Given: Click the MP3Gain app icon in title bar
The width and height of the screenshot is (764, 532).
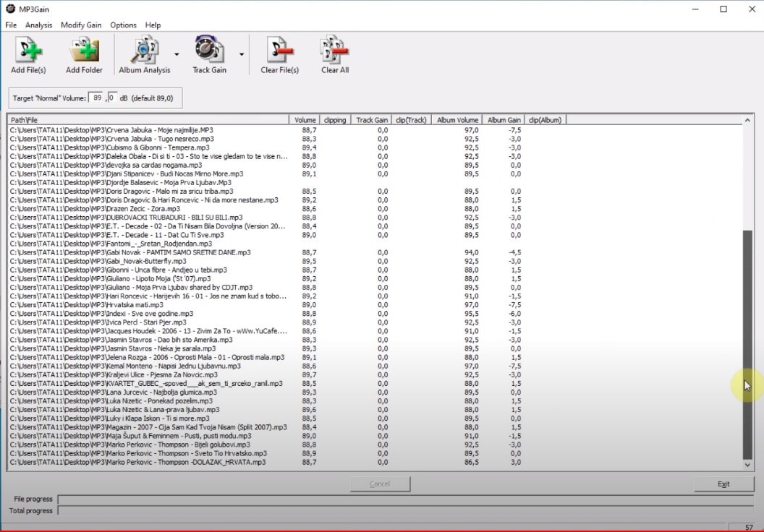Looking at the screenshot, I should [x=10, y=9].
